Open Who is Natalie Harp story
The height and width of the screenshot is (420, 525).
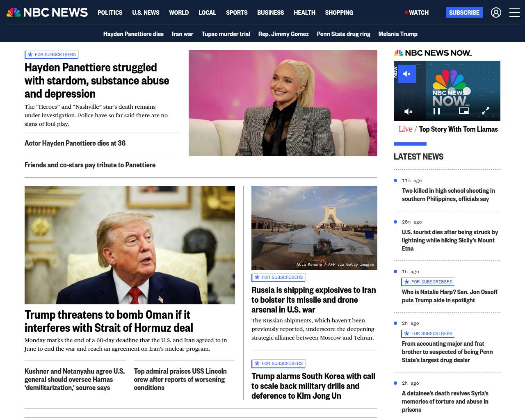tap(450, 296)
